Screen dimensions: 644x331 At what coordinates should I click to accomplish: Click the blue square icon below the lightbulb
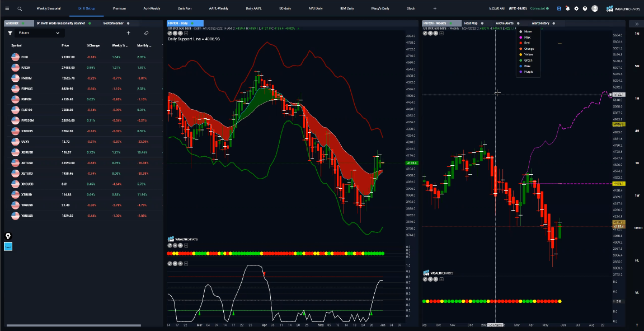click(x=8, y=246)
